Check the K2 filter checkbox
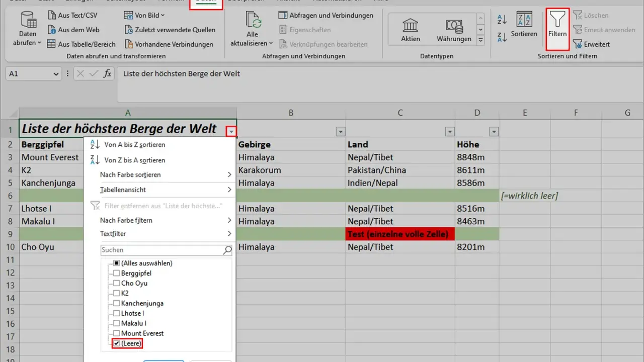This screenshot has width=644, height=362. pyautogui.click(x=117, y=293)
